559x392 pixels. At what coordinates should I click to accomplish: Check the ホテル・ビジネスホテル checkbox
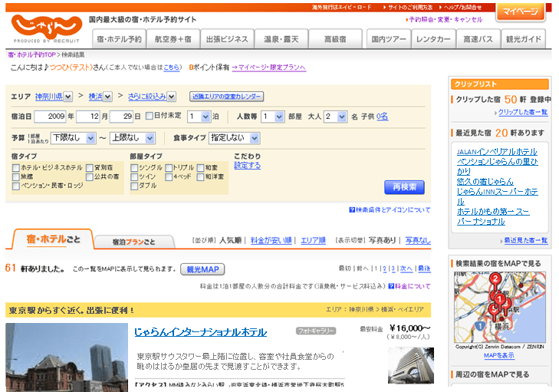[16, 167]
